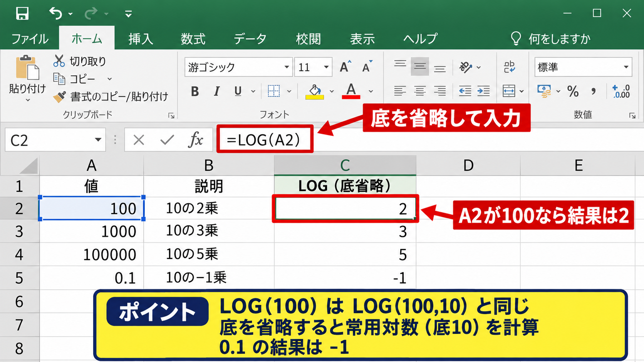644x362 pixels.
Task: Open the fill color dropdown arrow
Action: point(332,92)
